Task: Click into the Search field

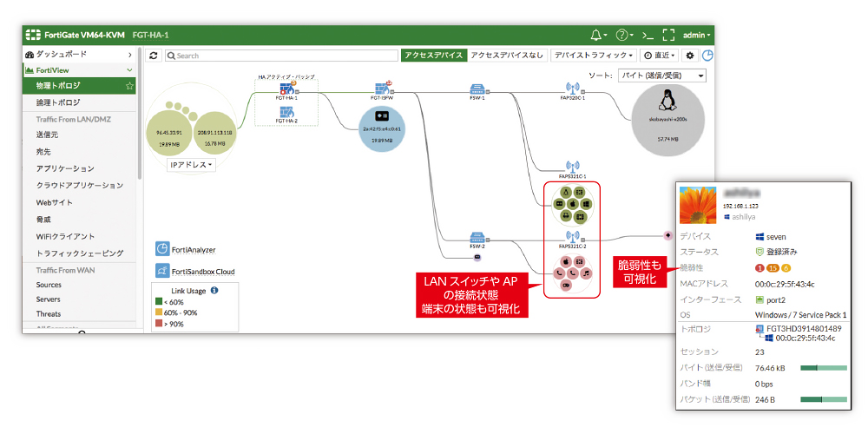Action: pos(281,56)
